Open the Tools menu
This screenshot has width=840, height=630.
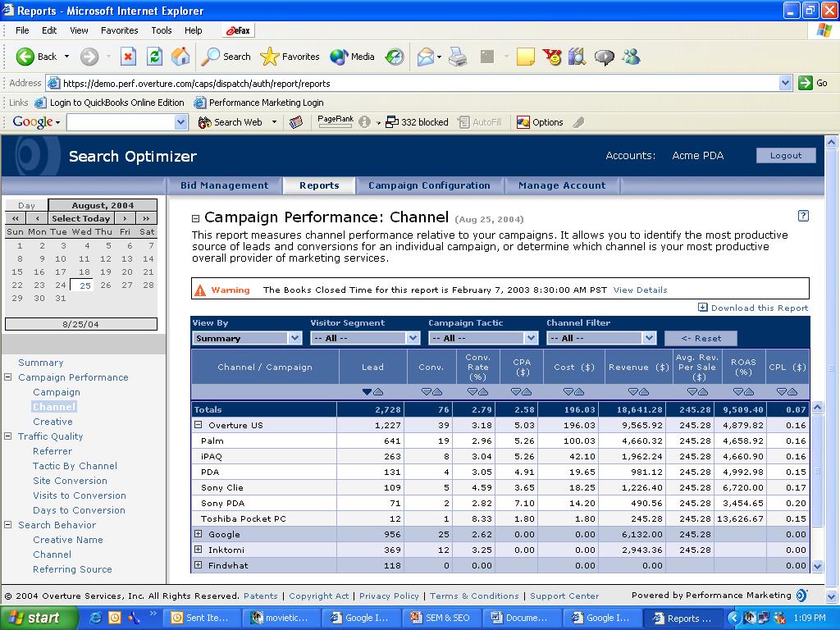[x=162, y=30]
